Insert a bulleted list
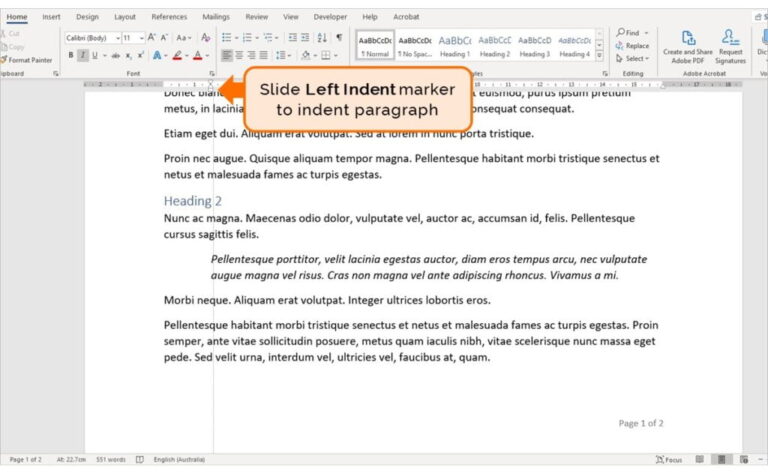Viewport: 768px width, 473px height. [226, 38]
